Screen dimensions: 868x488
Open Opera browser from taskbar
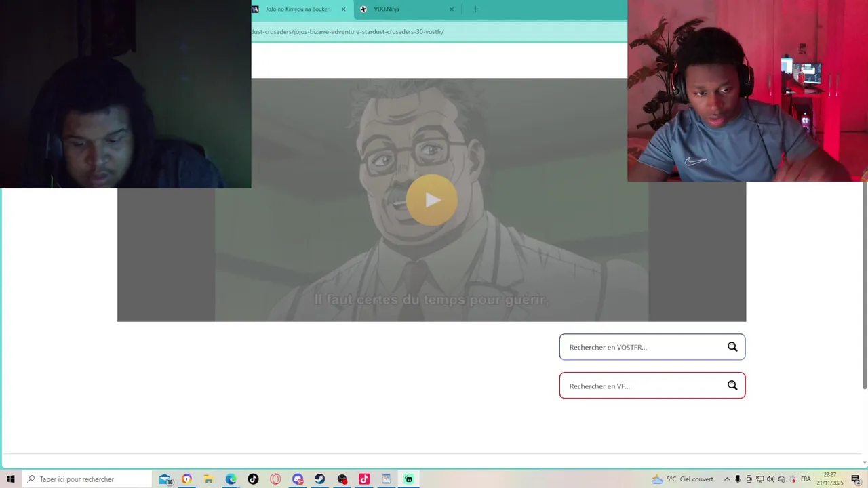(x=275, y=479)
